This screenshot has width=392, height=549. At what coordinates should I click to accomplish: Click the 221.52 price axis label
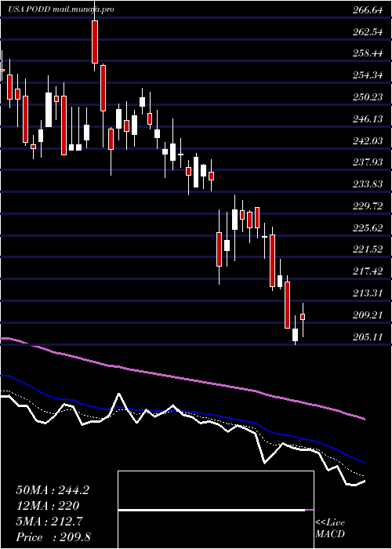click(x=367, y=249)
